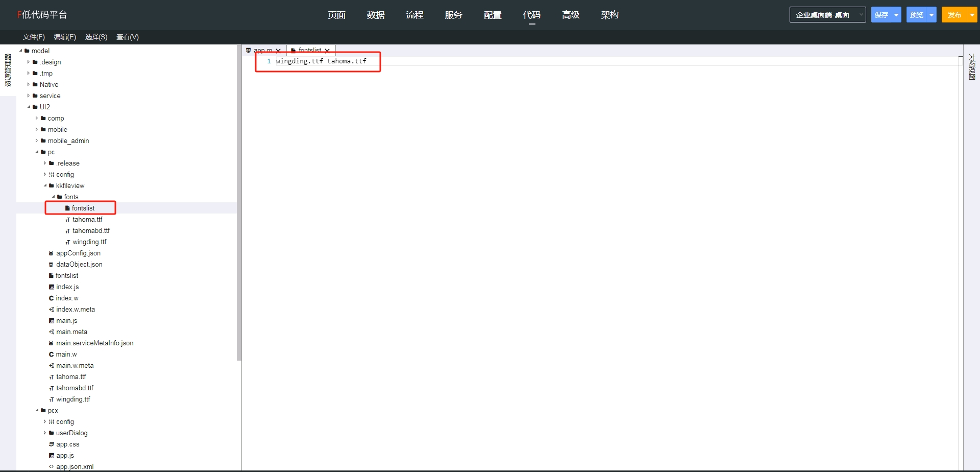980x472 pixels.
Task: Open the 发布 button dropdown arrow
Action: (972, 15)
